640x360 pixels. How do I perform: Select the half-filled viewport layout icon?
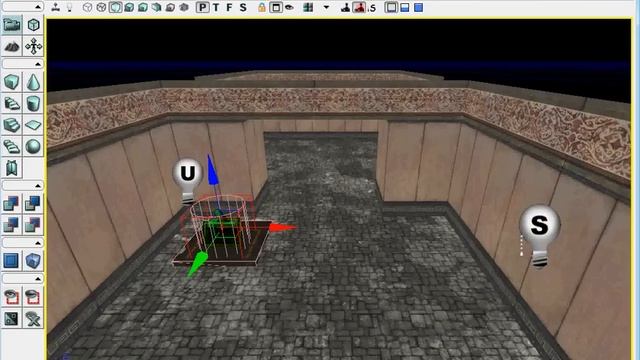tap(405, 7)
